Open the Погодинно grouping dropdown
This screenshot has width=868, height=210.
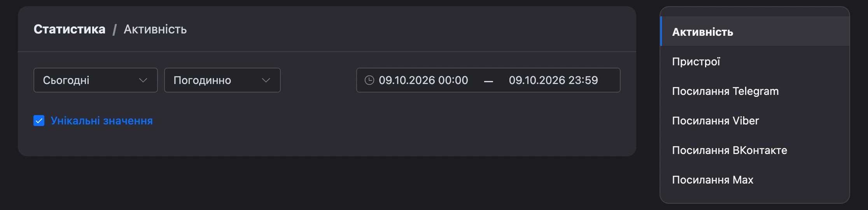[222, 80]
